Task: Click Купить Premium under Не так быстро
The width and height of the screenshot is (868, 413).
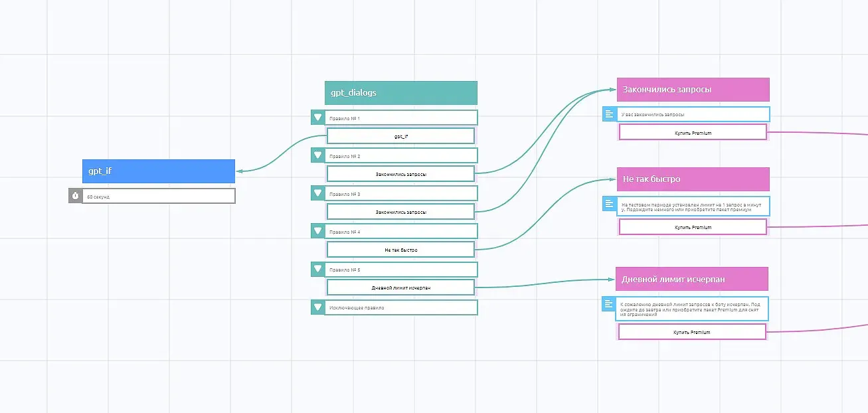Action: (x=693, y=227)
